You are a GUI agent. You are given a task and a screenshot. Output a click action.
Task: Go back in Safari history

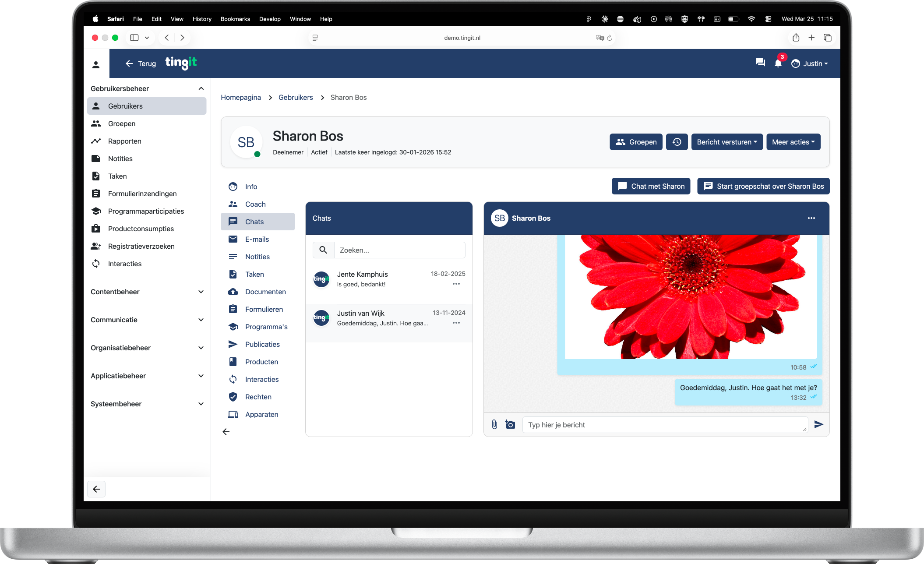(x=167, y=38)
